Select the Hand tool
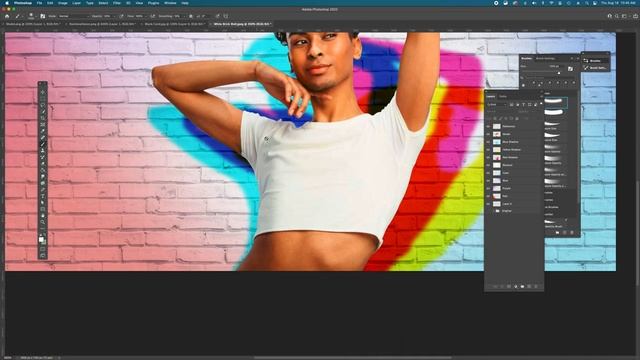Image resolution: width=640 pixels, height=360 pixels. point(42,216)
